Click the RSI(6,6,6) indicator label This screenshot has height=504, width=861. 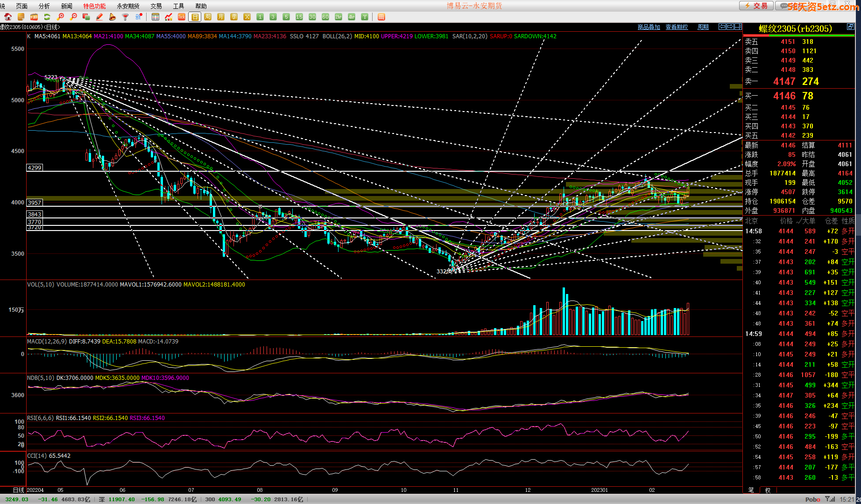tap(40, 418)
